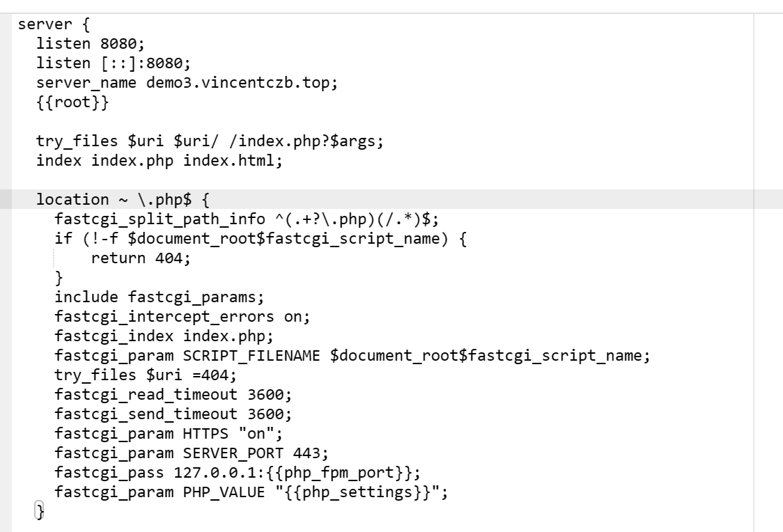The width and height of the screenshot is (783, 532).
Task: Click the {{php_settings}} placeholder
Action: coord(357,491)
